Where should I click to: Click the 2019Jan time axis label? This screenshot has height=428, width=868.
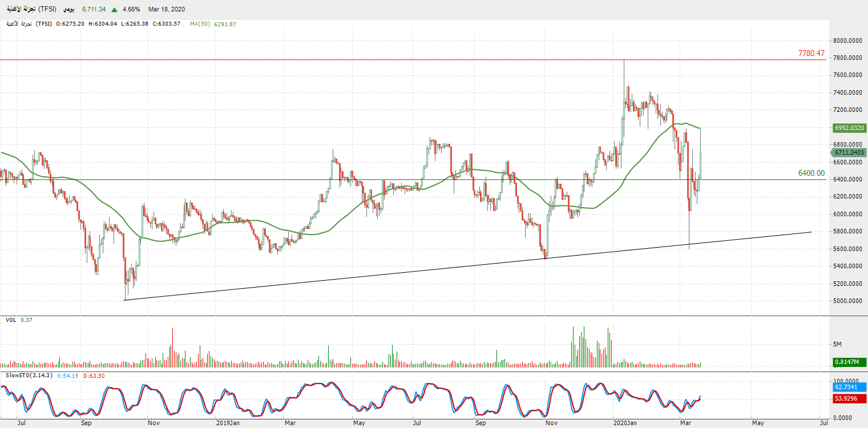(228, 423)
